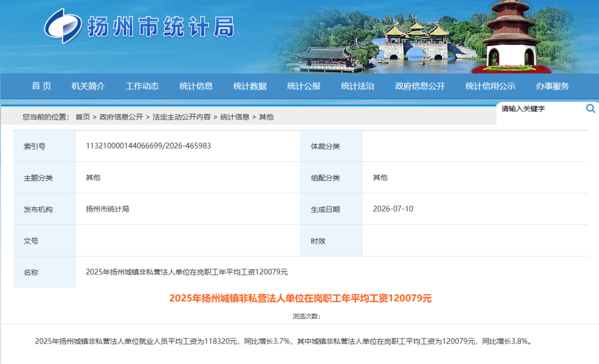This screenshot has height=364, width=599.
Task: Click the Yangzhou Statistics Bureau logo emblem
Action: coord(63,27)
